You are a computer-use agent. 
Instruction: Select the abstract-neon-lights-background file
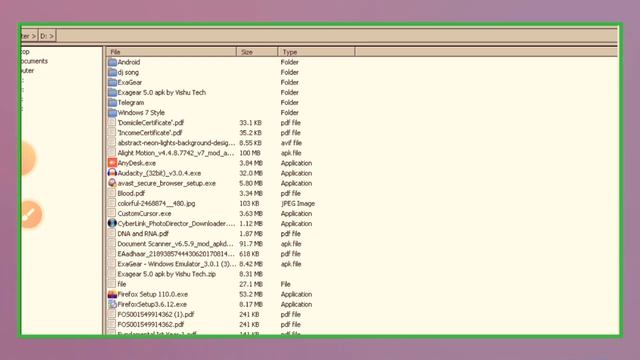[176, 143]
